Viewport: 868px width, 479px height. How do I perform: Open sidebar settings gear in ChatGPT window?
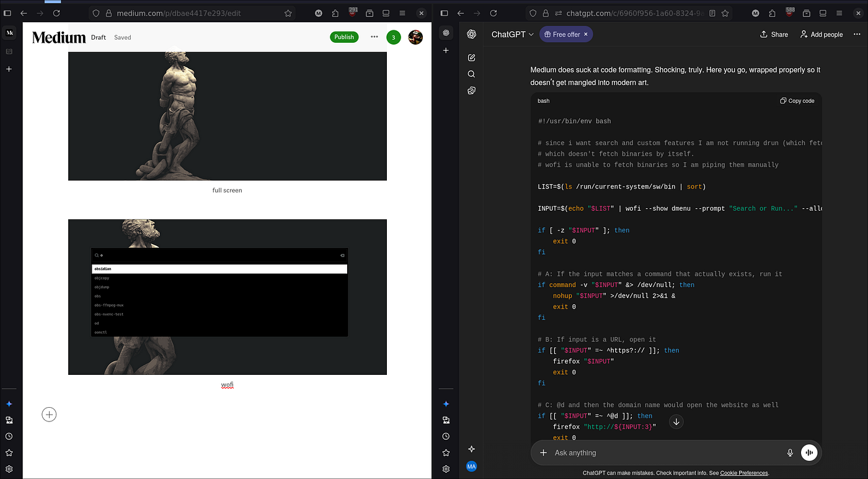tap(446, 469)
